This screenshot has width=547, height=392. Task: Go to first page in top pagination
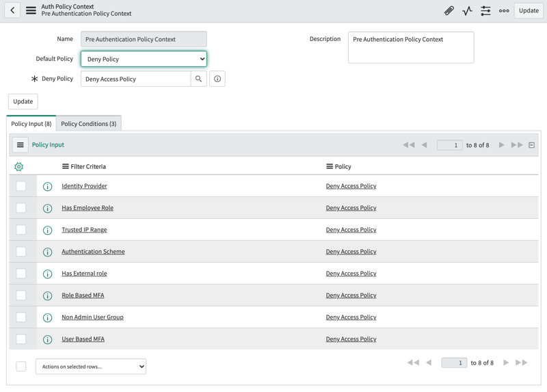click(x=409, y=145)
